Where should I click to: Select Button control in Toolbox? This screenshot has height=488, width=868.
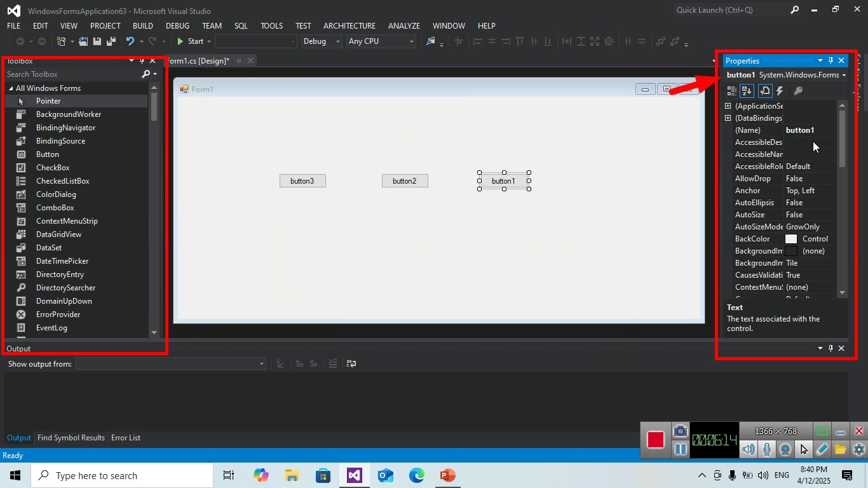tap(76, 154)
